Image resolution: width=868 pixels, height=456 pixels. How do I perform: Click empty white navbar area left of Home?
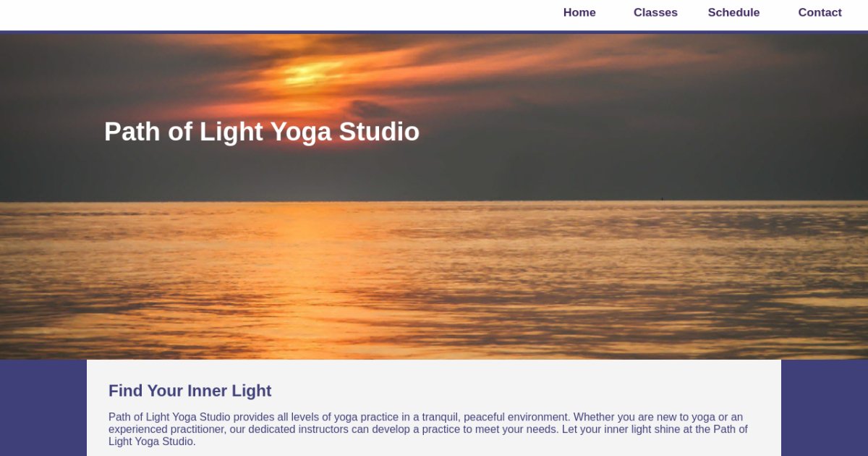tap(275, 14)
